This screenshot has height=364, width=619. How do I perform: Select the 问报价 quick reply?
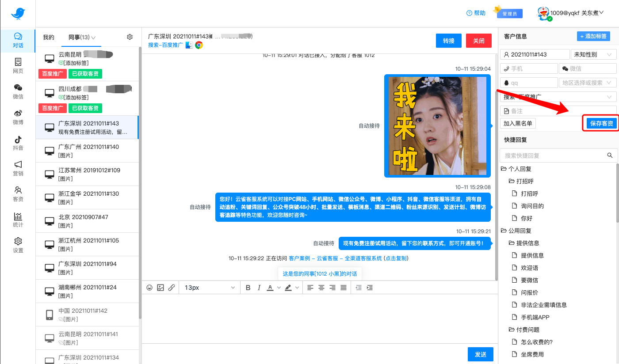(x=529, y=292)
